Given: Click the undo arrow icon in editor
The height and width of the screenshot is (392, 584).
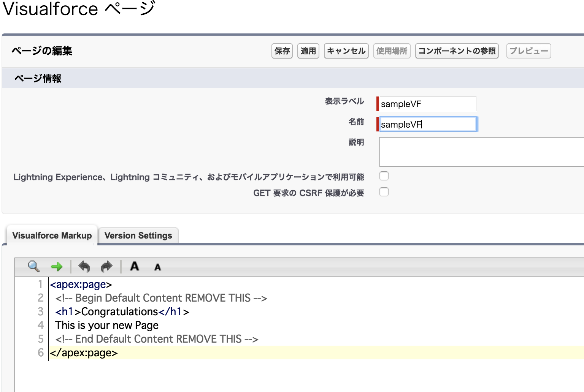Looking at the screenshot, I should coord(84,267).
